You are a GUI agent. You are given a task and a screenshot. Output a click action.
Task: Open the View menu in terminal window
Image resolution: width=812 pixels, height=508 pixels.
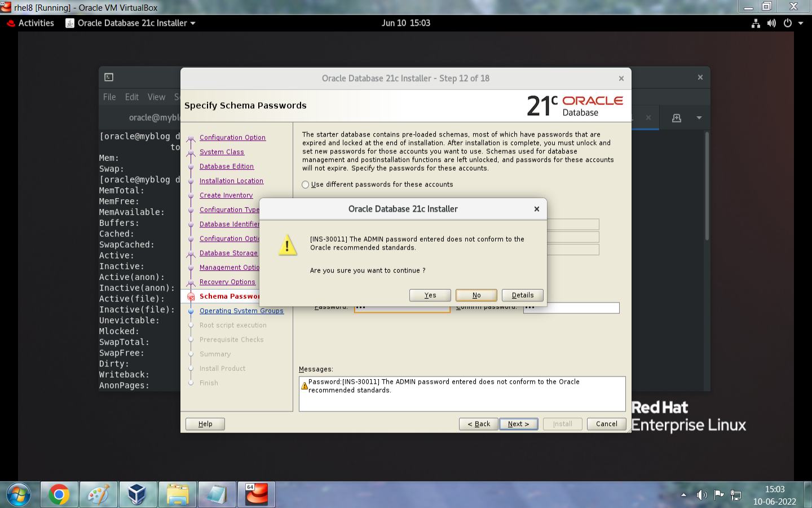[156, 97]
